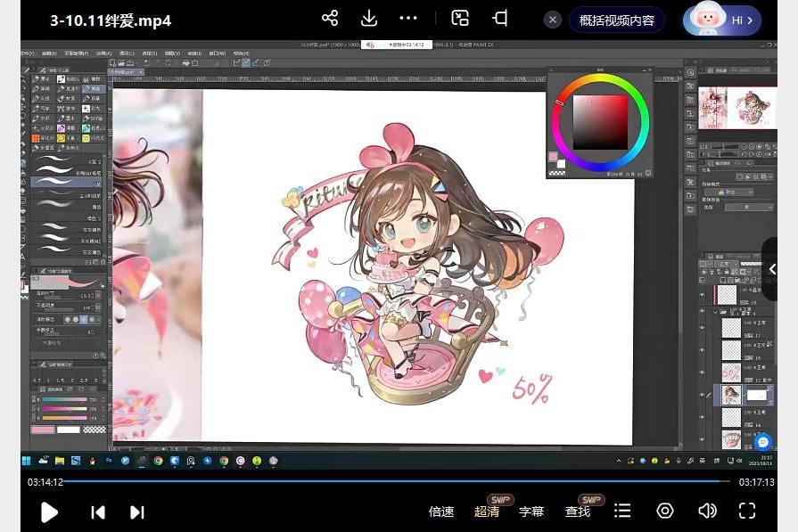Viewport: 798px width, 532px height.
Task: Open the 倍速 playback speed options
Action: (441, 512)
